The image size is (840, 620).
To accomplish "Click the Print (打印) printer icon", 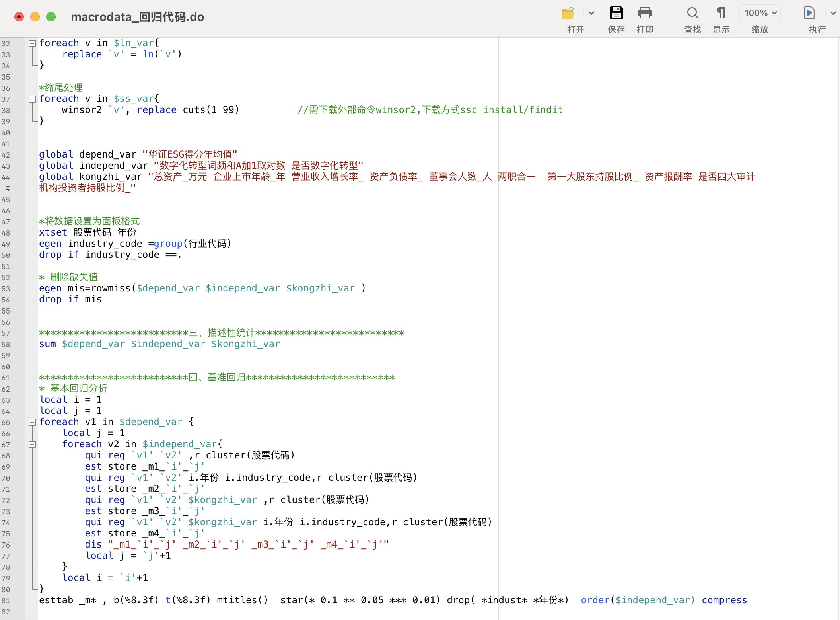I will point(645,13).
